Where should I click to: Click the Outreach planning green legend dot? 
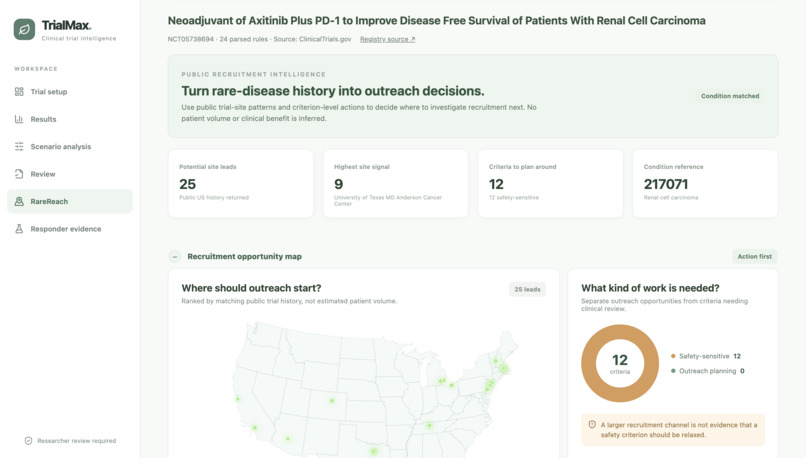coord(673,371)
